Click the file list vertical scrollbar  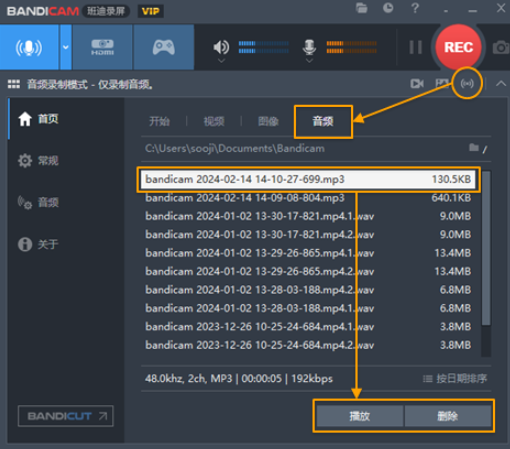(x=486, y=248)
